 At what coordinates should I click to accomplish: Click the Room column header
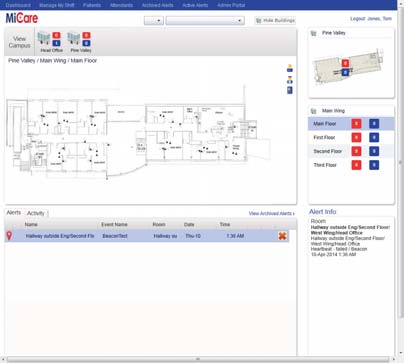click(x=159, y=225)
